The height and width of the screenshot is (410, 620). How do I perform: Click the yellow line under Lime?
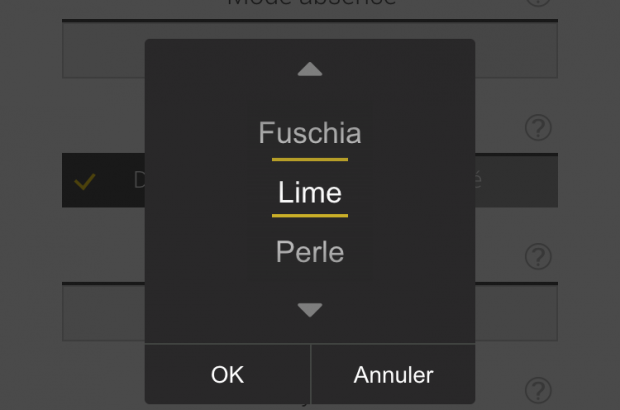(310, 215)
